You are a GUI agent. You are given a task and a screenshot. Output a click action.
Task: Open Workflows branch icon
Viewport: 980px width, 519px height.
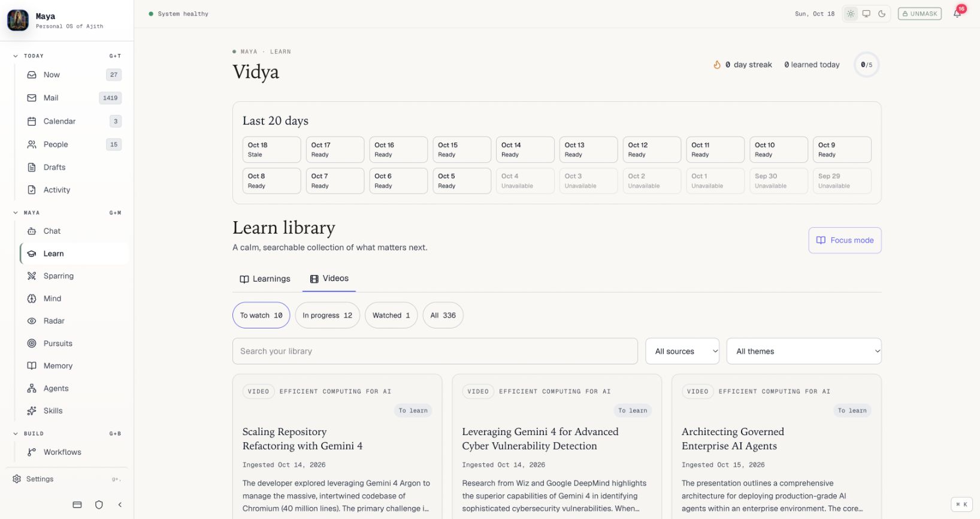[x=32, y=452]
